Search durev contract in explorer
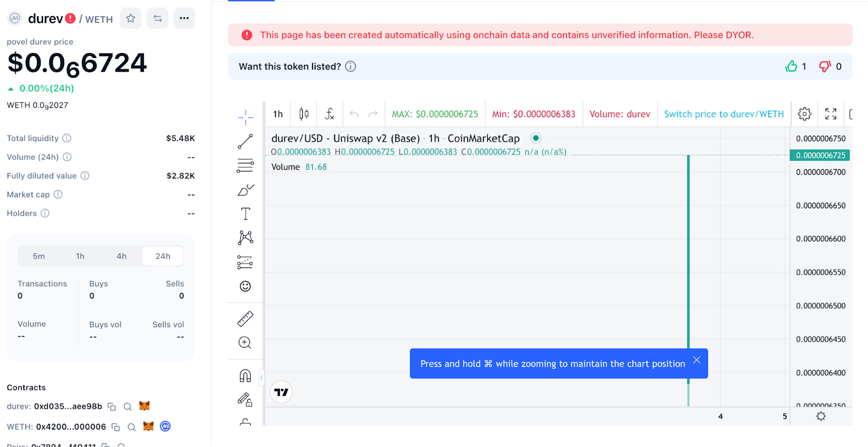 coord(127,406)
